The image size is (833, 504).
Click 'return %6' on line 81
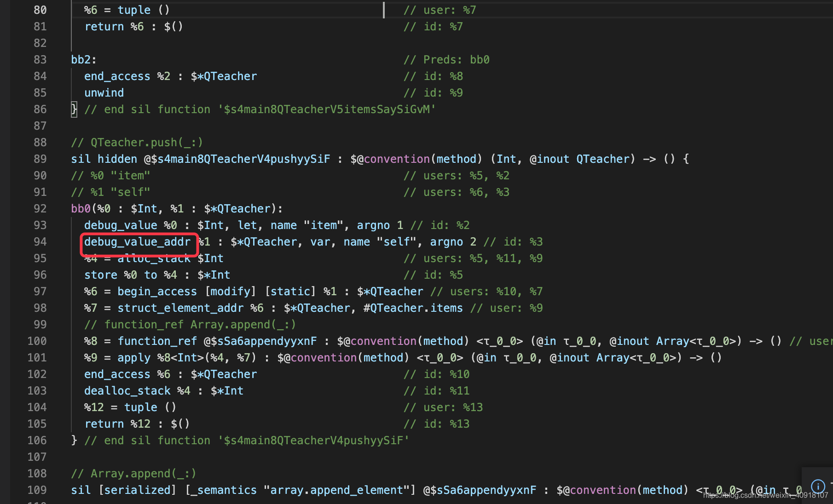point(114,27)
